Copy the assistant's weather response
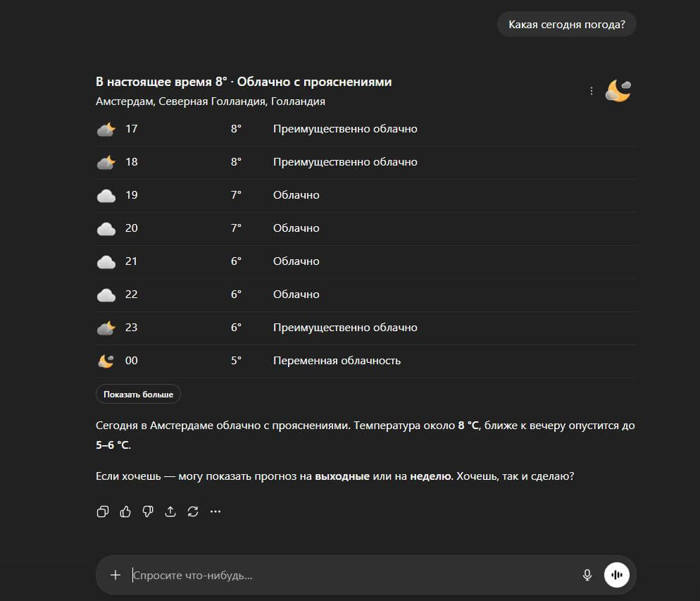This screenshot has width=700, height=601. coord(103,512)
